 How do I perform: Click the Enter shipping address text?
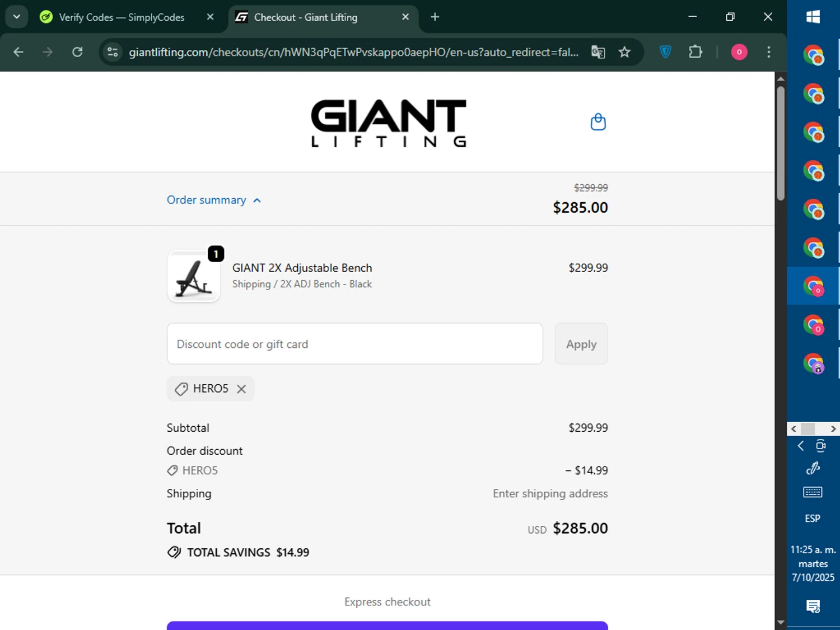(x=550, y=494)
